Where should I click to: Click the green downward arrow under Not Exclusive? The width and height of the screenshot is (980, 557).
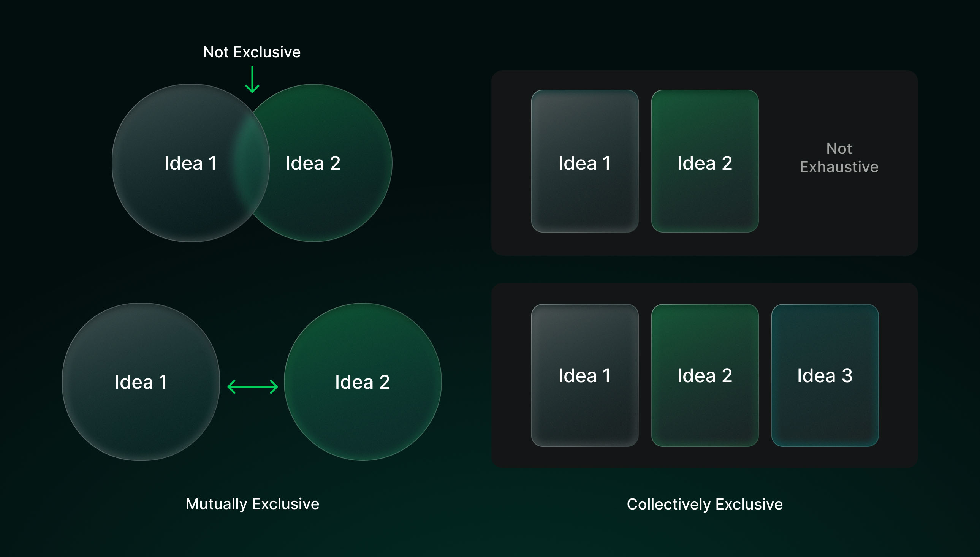(x=252, y=79)
